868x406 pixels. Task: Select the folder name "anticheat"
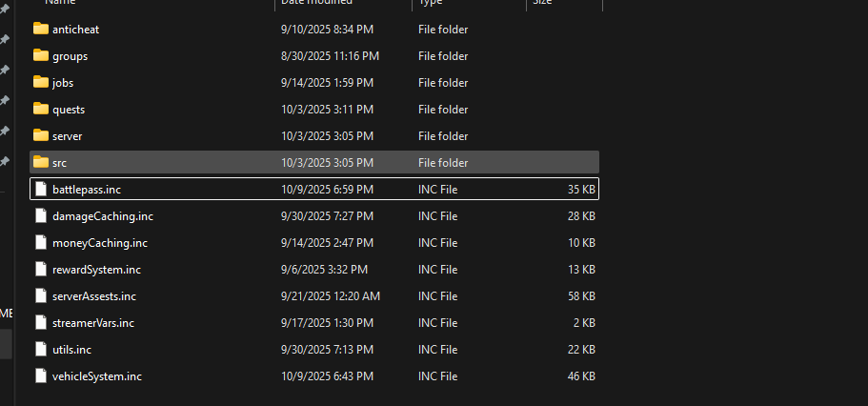[x=76, y=30]
